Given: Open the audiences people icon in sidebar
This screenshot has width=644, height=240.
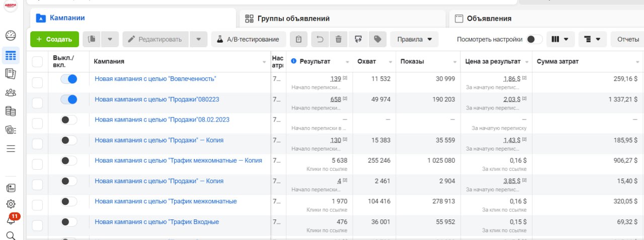Looking at the screenshot, I should click(x=11, y=92).
